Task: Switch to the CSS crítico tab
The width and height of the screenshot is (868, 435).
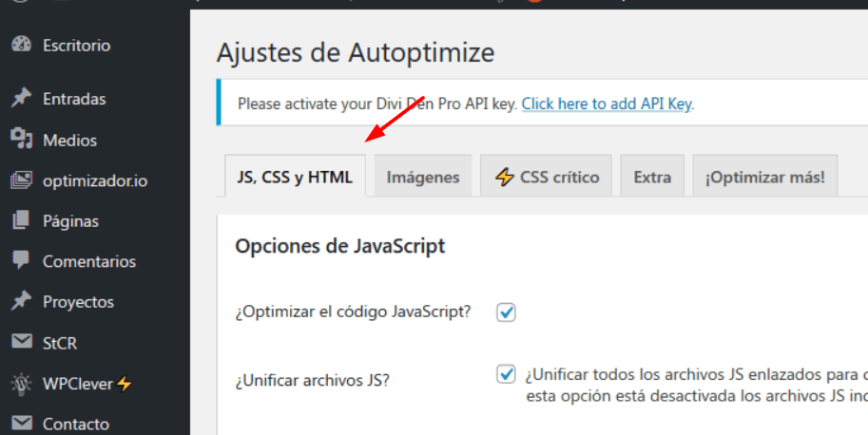Action: click(x=547, y=177)
